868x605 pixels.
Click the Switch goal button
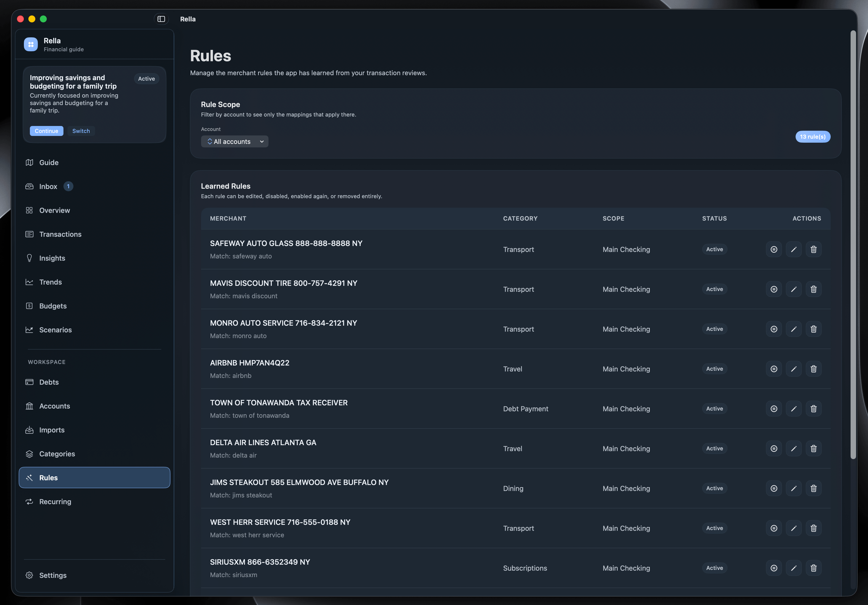[81, 131]
